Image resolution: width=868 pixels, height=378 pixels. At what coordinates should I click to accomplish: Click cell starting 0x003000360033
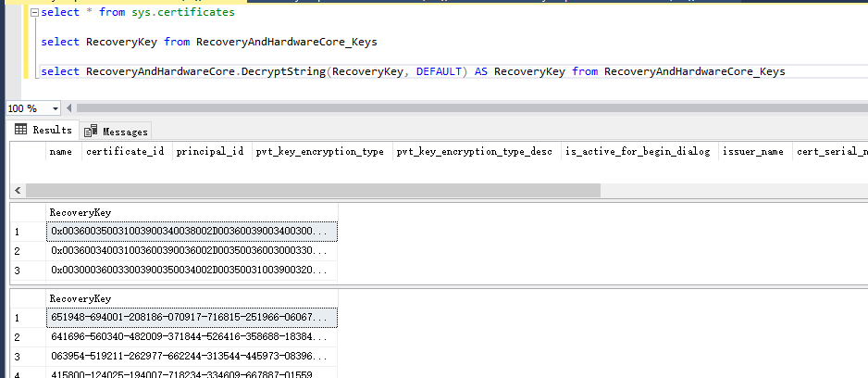tap(192, 271)
